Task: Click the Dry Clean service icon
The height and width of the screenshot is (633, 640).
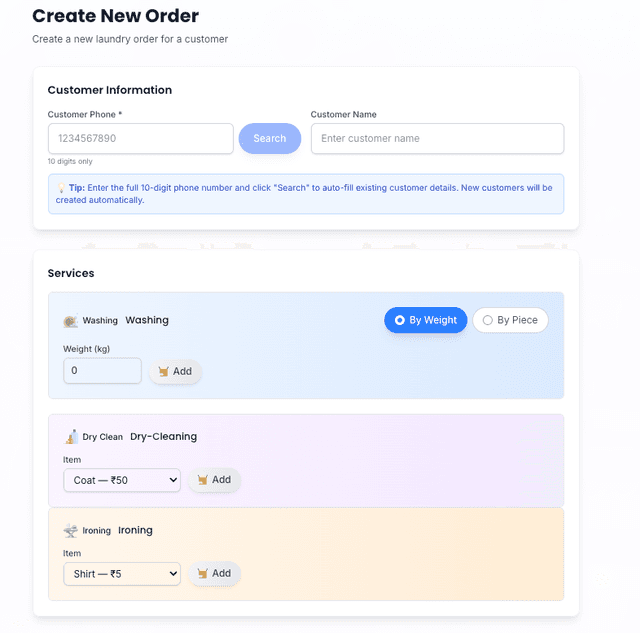Action: [71, 437]
